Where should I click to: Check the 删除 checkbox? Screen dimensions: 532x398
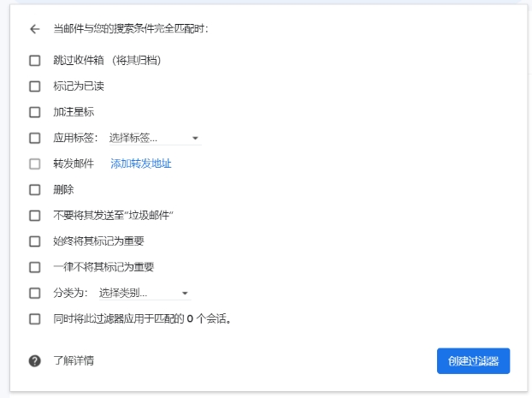tap(34, 190)
